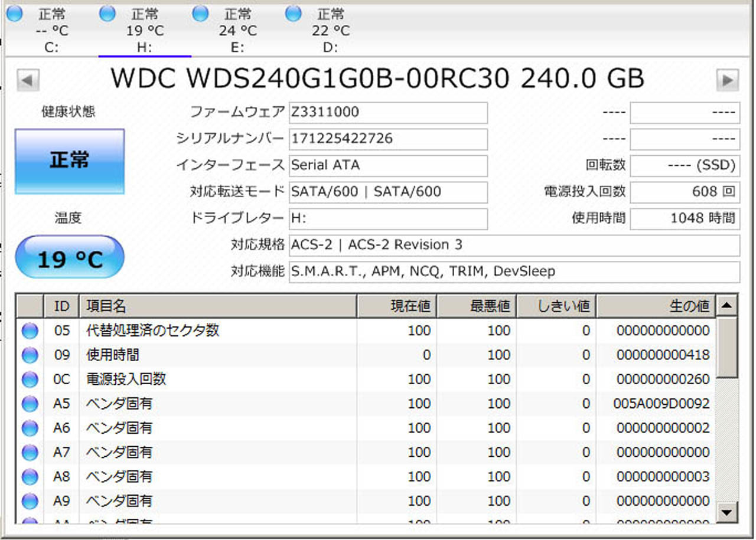Click raw value 000000000418
The height and width of the screenshot is (540, 756).
[x=663, y=355]
